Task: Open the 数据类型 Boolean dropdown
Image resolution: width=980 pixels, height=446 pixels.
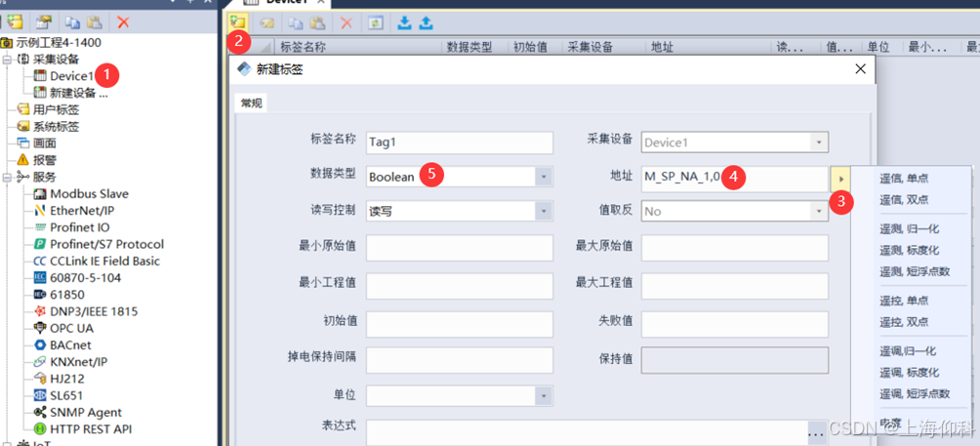Action: click(544, 177)
